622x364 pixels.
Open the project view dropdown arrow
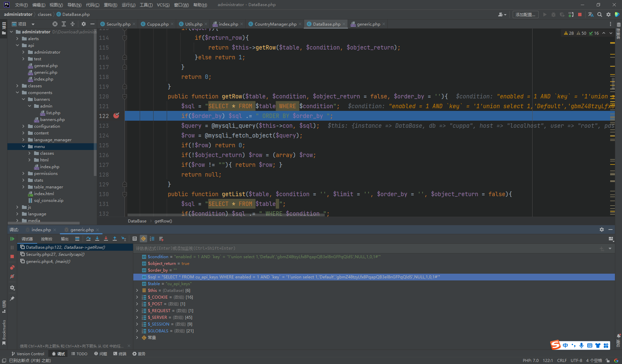(x=33, y=24)
